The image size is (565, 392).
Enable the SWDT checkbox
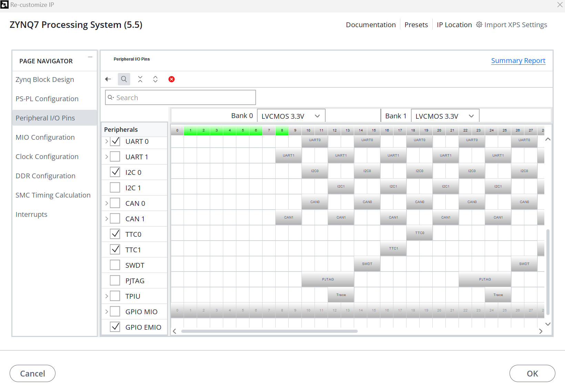tap(115, 265)
